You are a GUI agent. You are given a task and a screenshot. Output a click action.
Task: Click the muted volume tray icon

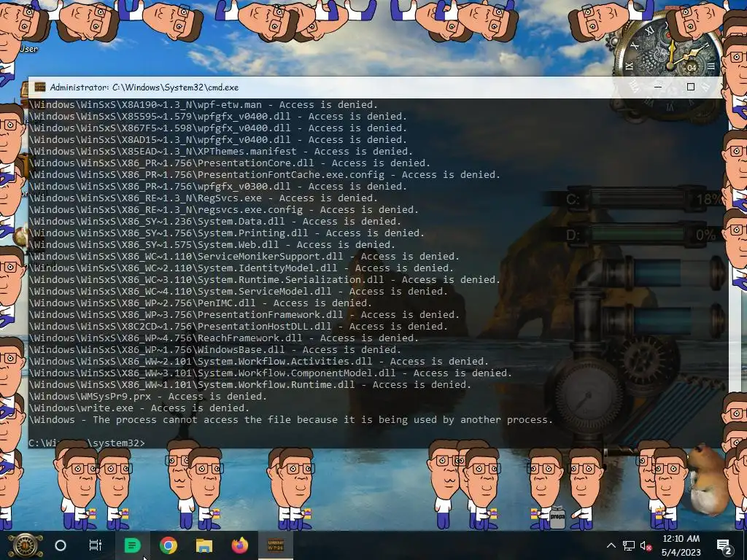[646, 545]
